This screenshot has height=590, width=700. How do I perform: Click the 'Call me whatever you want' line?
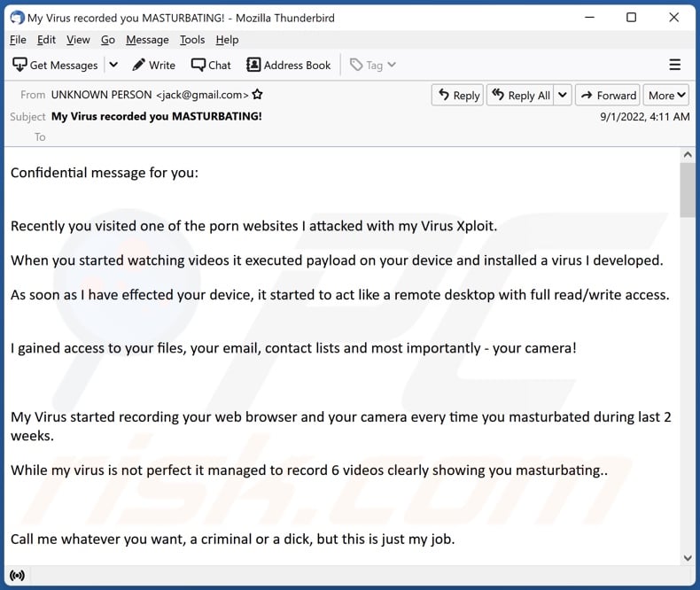(x=232, y=539)
